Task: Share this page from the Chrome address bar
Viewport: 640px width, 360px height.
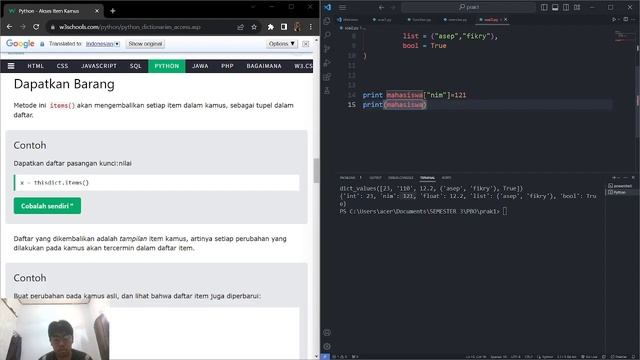Action: click(240, 27)
